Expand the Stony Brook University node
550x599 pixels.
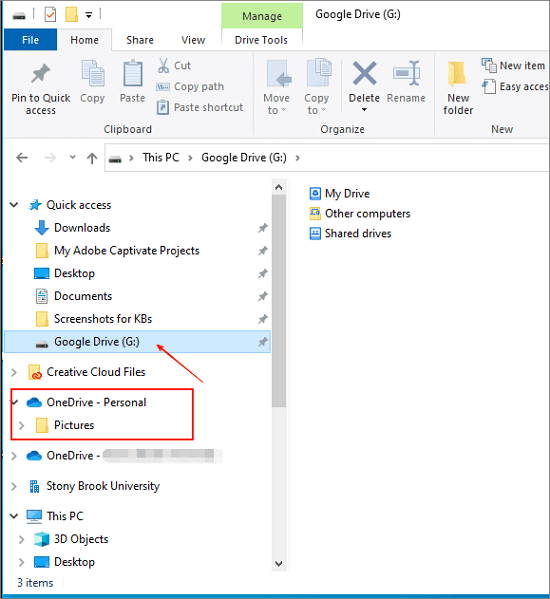click(14, 486)
